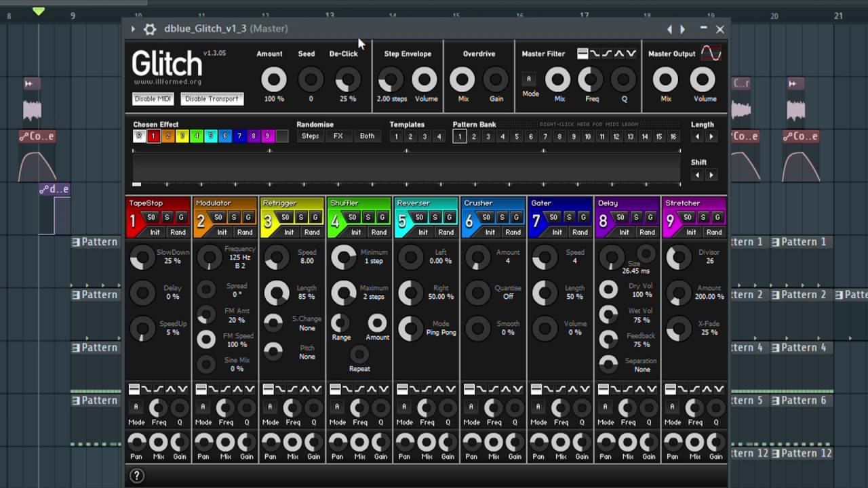The width and height of the screenshot is (868, 488).
Task: Select master filter off shape icon
Action: pyautogui.click(x=583, y=54)
